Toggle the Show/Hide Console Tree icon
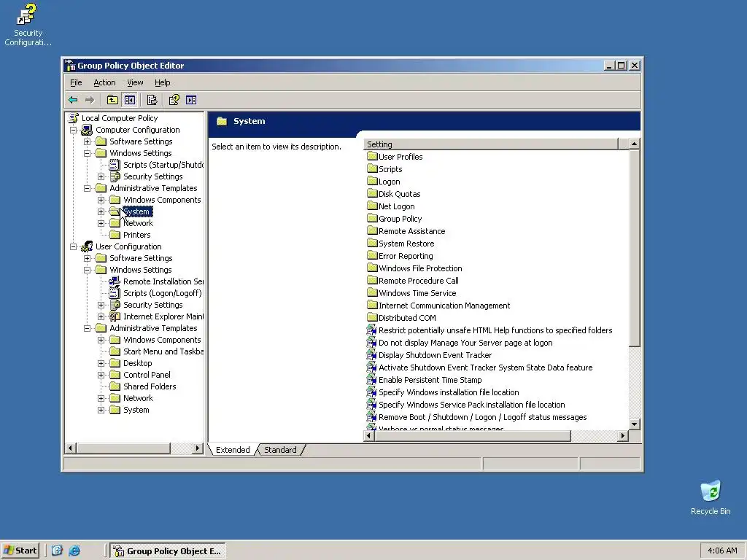This screenshot has height=560, width=747. coord(130,100)
